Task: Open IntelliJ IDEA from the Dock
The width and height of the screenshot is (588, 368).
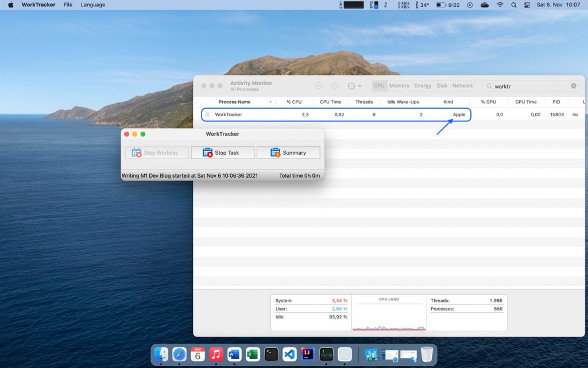Action: click(x=308, y=354)
